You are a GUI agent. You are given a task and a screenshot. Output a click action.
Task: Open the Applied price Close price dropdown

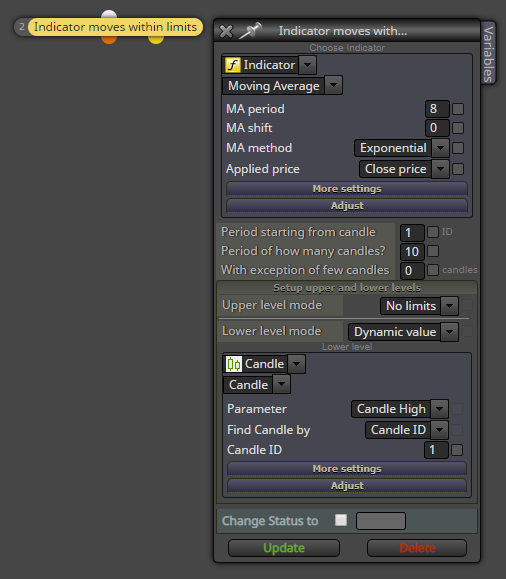[x=440, y=169]
